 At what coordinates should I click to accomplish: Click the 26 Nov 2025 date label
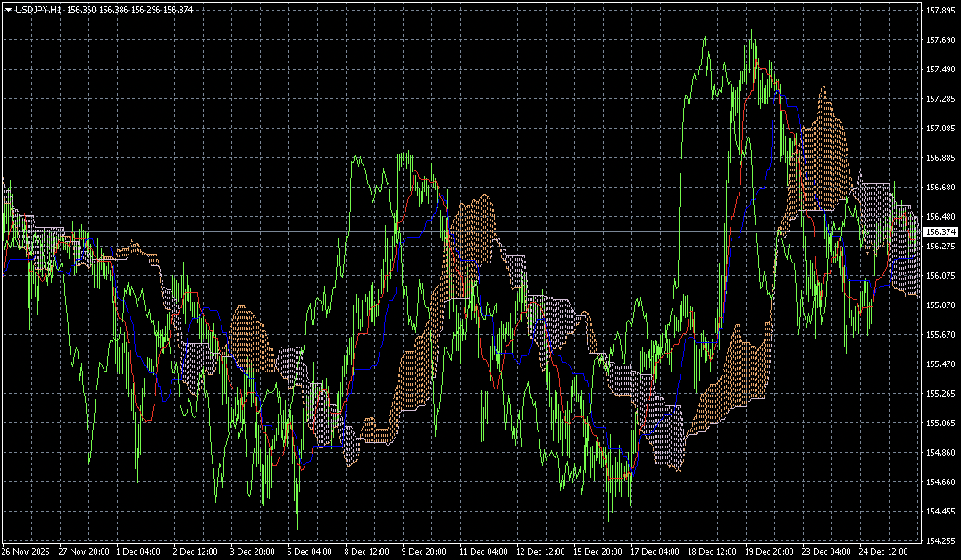26,552
